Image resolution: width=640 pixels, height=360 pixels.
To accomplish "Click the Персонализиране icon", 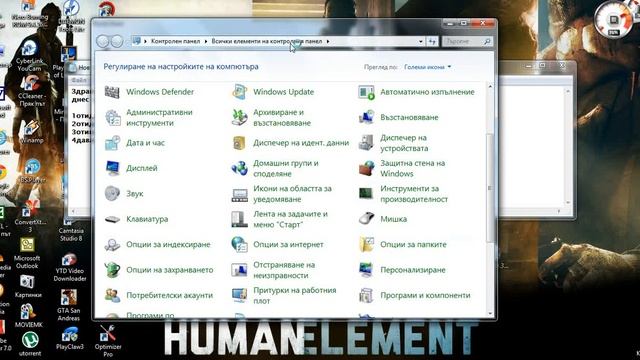I will 367,270.
